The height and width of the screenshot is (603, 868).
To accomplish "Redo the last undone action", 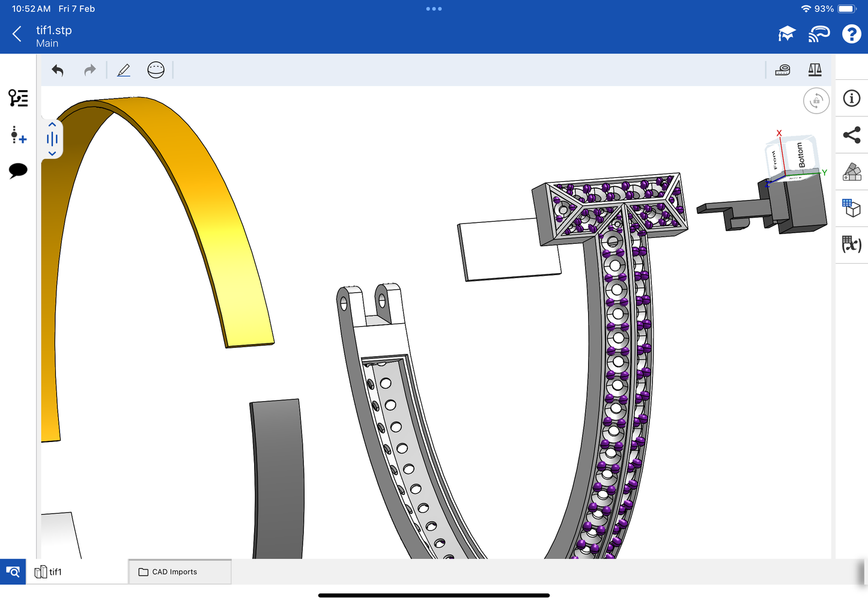I will pyautogui.click(x=90, y=70).
